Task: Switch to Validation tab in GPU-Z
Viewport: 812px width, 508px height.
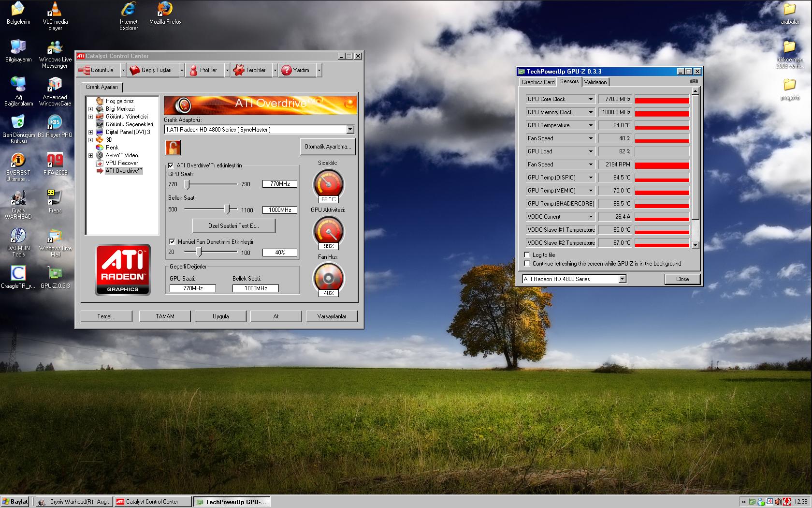Action: pos(595,82)
